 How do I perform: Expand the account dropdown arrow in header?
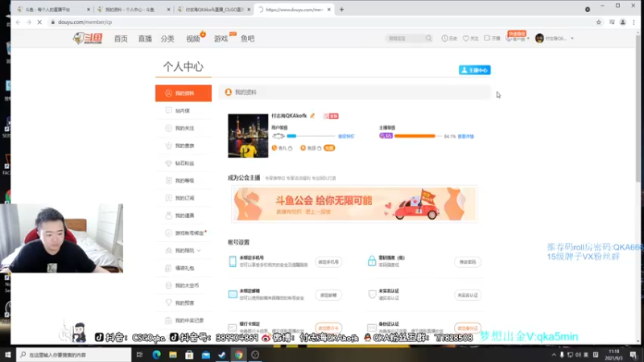pyautogui.click(x=572, y=39)
